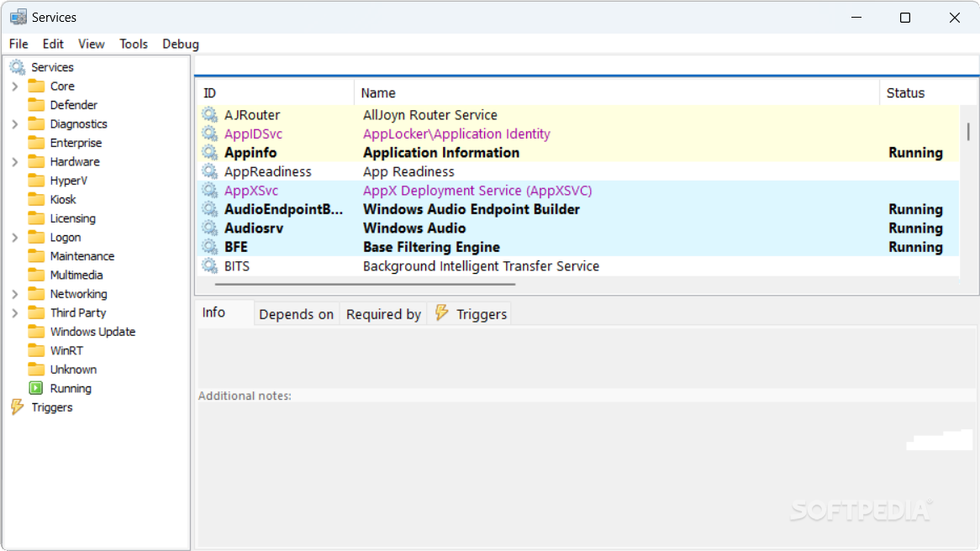Select the Diagnostics tree item label

[x=79, y=123]
